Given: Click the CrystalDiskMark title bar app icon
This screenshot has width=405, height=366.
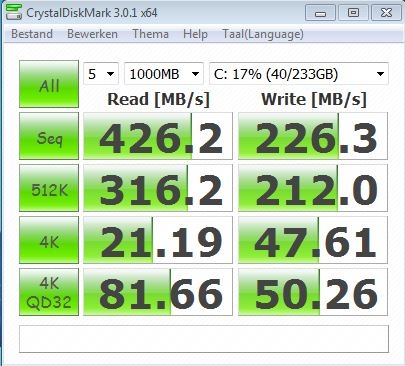Looking at the screenshot, I should coord(14,13).
